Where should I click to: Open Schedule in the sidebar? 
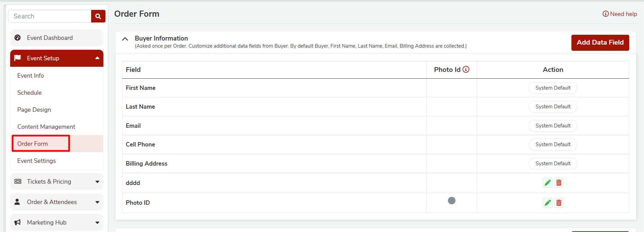pos(30,93)
